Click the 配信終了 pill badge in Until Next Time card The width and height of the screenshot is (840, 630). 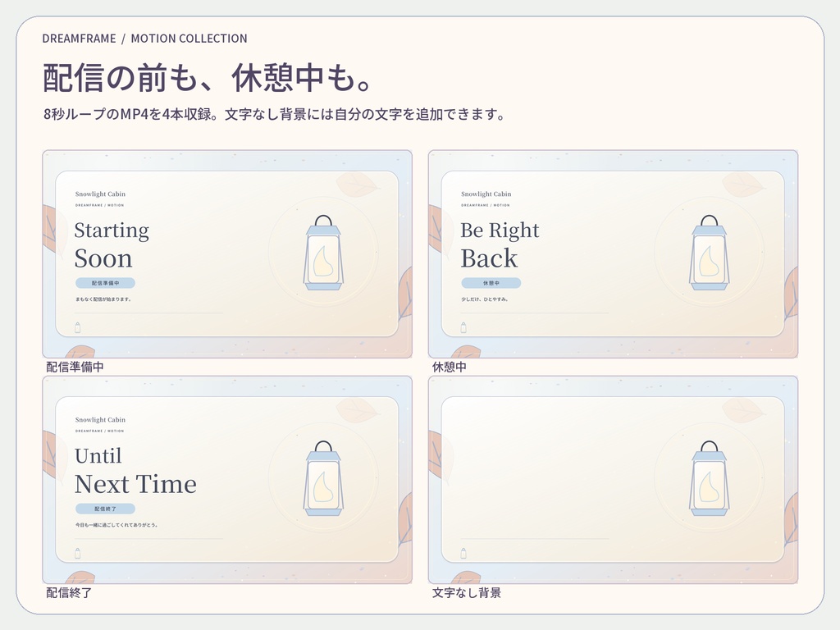(x=105, y=509)
